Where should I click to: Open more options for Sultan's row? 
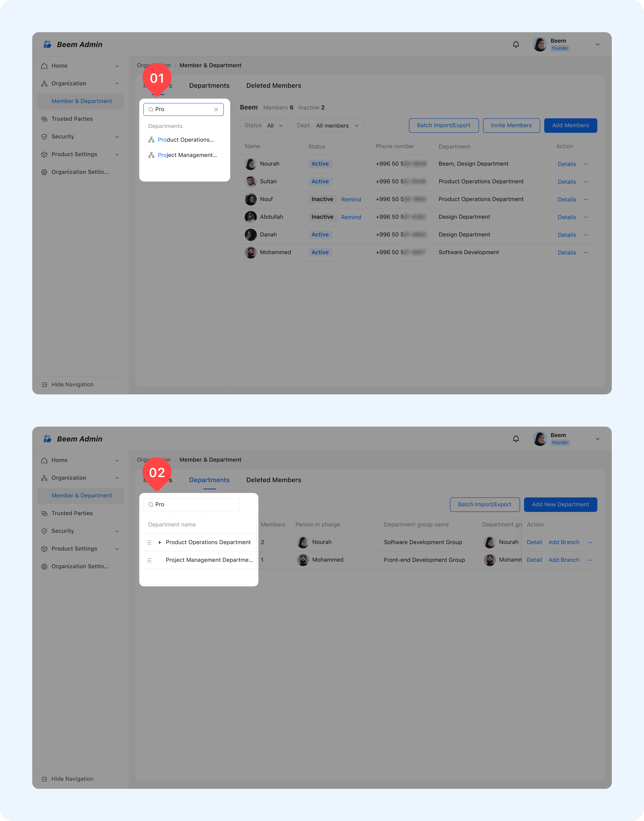coord(586,182)
